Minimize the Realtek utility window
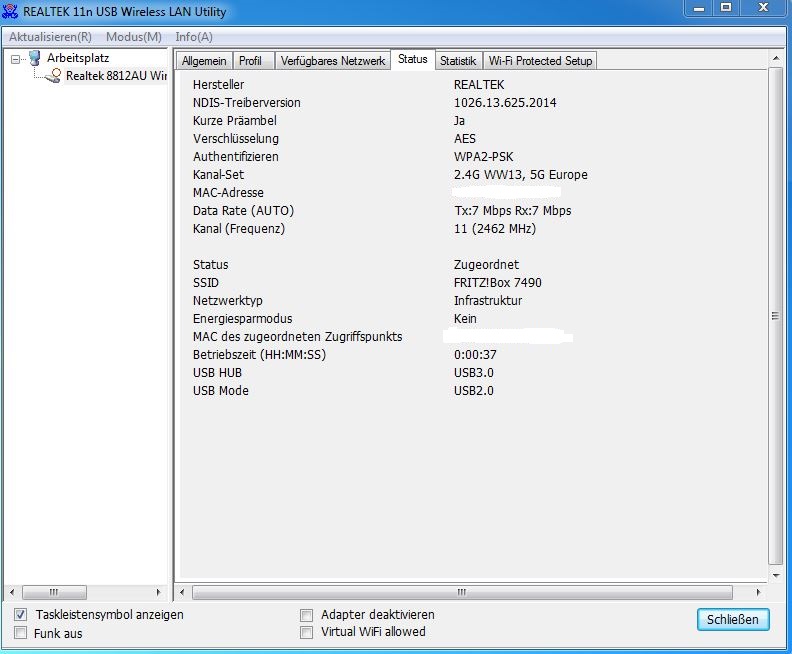This screenshot has width=792, height=654. [699, 8]
